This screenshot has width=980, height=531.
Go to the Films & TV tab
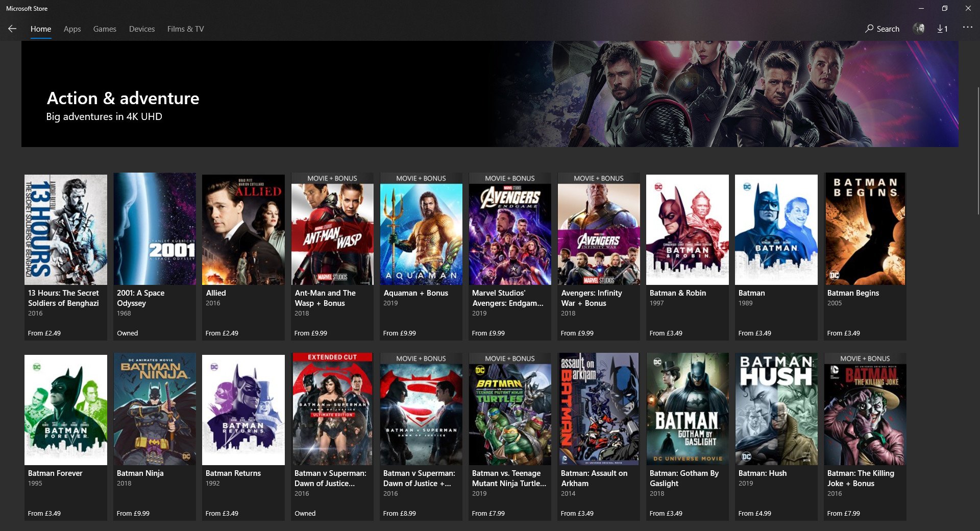point(185,29)
